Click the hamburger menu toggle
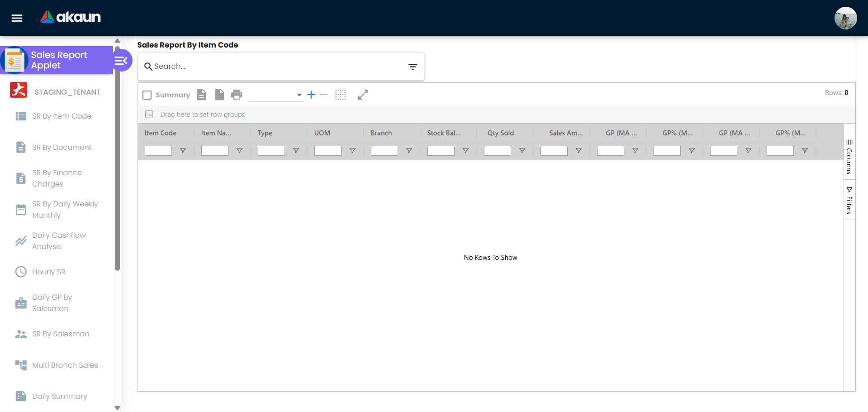The height and width of the screenshot is (412, 868). [x=16, y=18]
